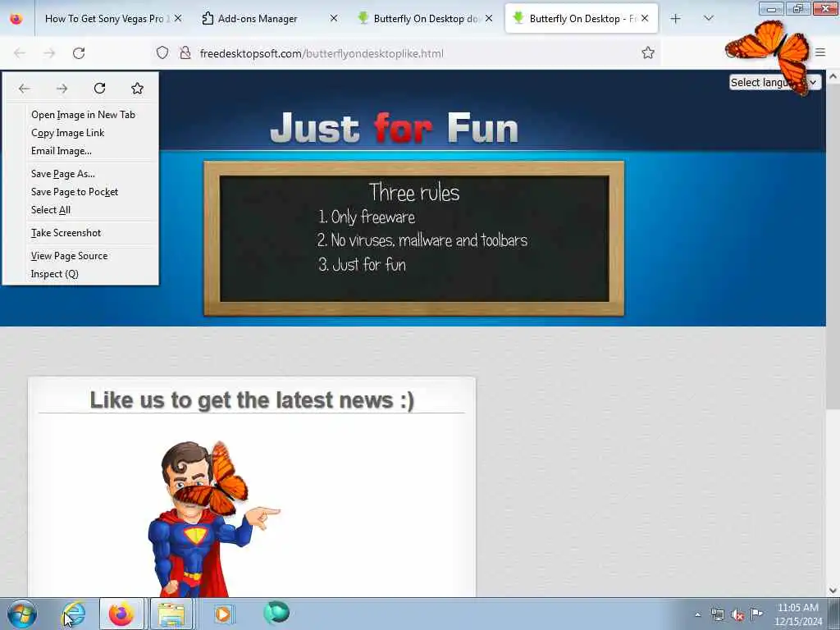Image resolution: width=840 pixels, height=630 pixels.
Task: Click the Like us to get latest news heading
Action: (252, 400)
